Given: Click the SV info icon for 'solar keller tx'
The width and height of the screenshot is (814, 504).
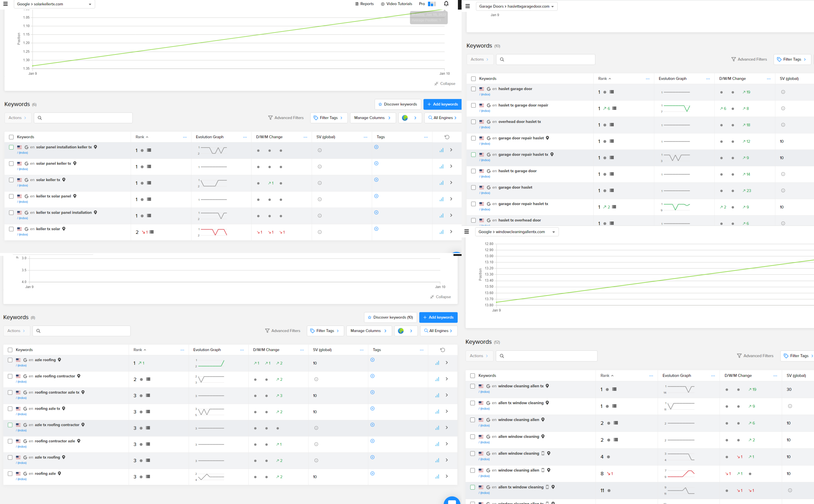Looking at the screenshot, I should pyautogui.click(x=319, y=183).
